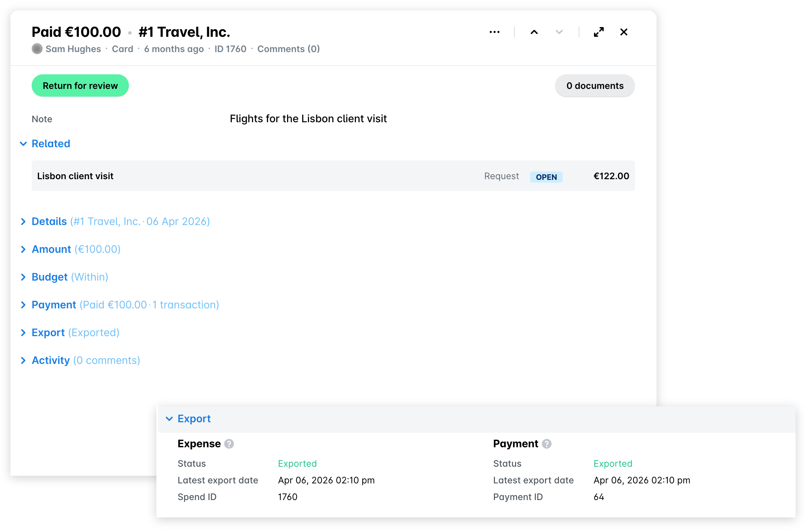Click the Spend ID value 1760
806x532 pixels.
coord(287,497)
